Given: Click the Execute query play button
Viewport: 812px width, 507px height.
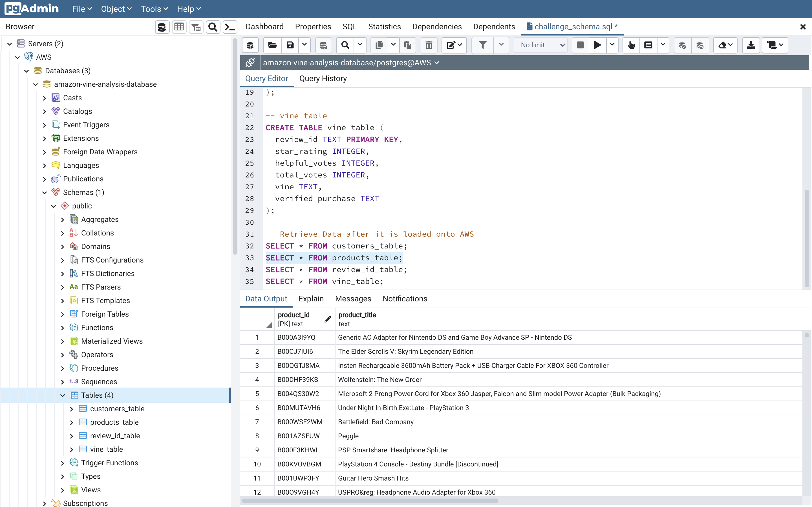Looking at the screenshot, I should pyautogui.click(x=597, y=45).
